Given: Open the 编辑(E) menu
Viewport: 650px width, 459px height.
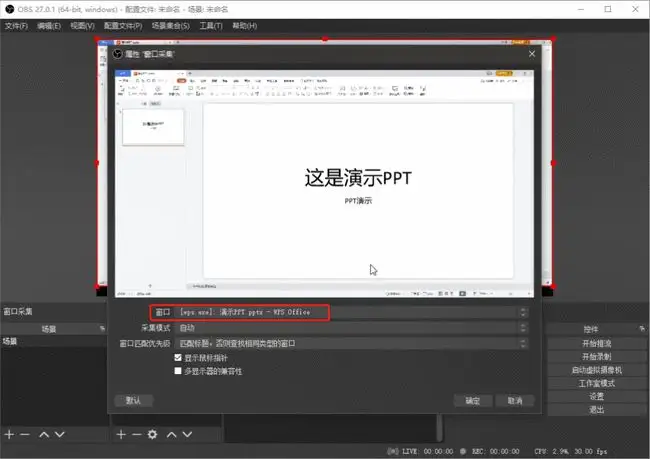Looking at the screenshot, I should pyautogui.click(x=49, y=26).
